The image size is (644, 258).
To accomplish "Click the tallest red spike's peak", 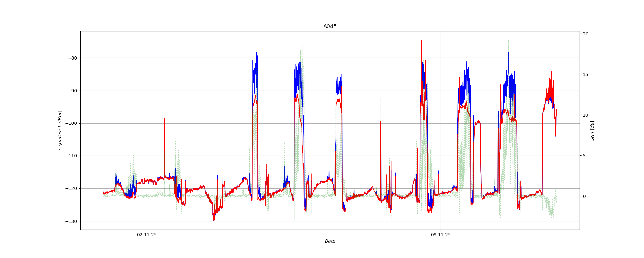I will (x=421, y=41).
